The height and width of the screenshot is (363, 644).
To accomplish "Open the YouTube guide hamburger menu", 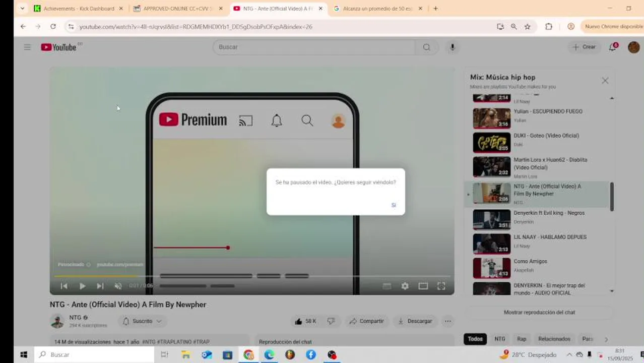I will click(27, 47).
